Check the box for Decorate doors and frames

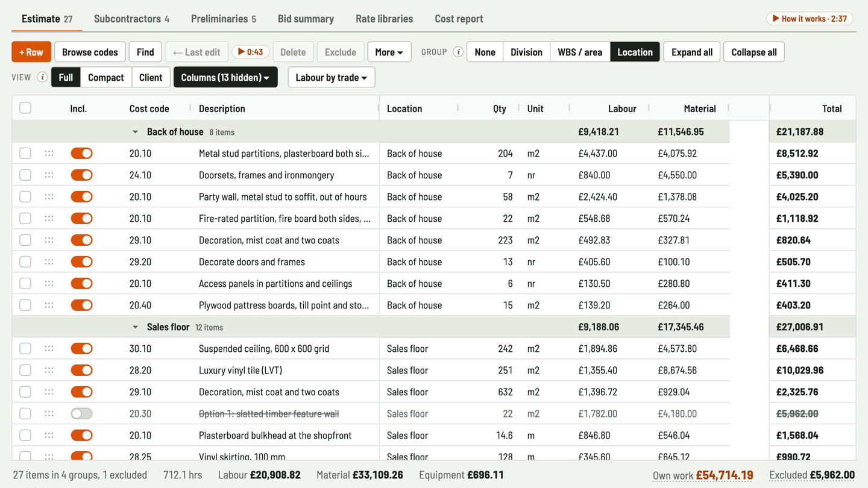(x=25, y=262)
